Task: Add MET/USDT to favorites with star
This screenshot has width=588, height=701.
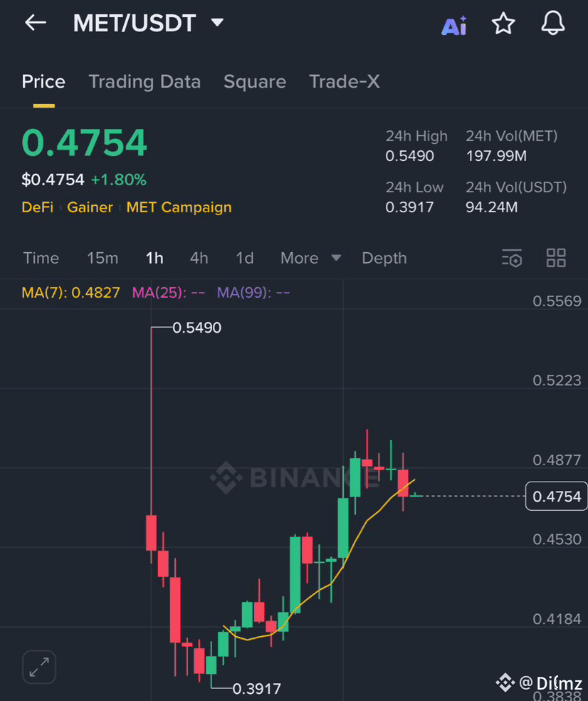Action: pos(503,24)
